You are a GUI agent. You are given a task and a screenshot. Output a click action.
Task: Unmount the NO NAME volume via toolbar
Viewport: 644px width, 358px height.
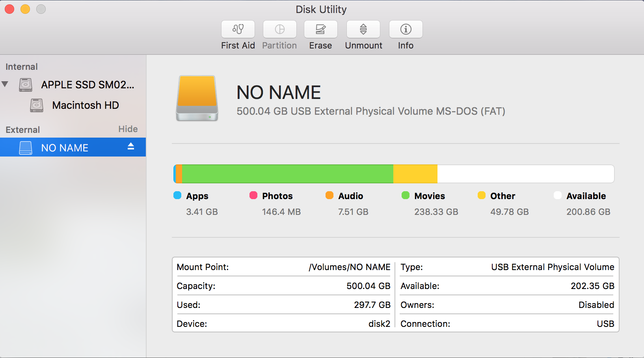363,35
